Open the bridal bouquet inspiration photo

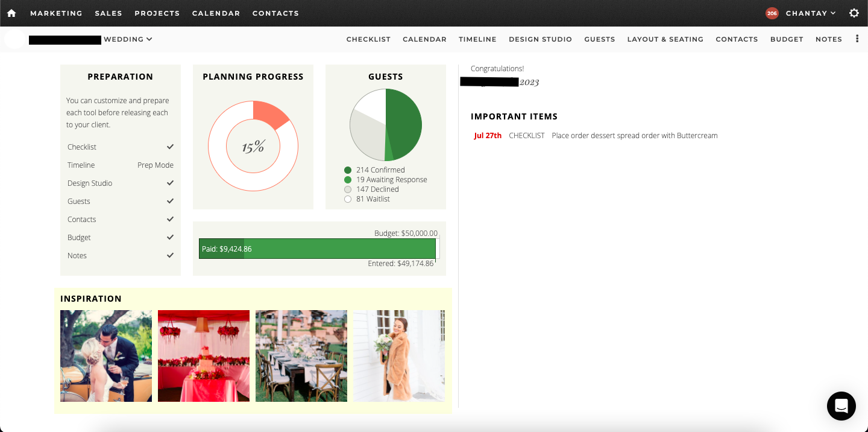398,355
